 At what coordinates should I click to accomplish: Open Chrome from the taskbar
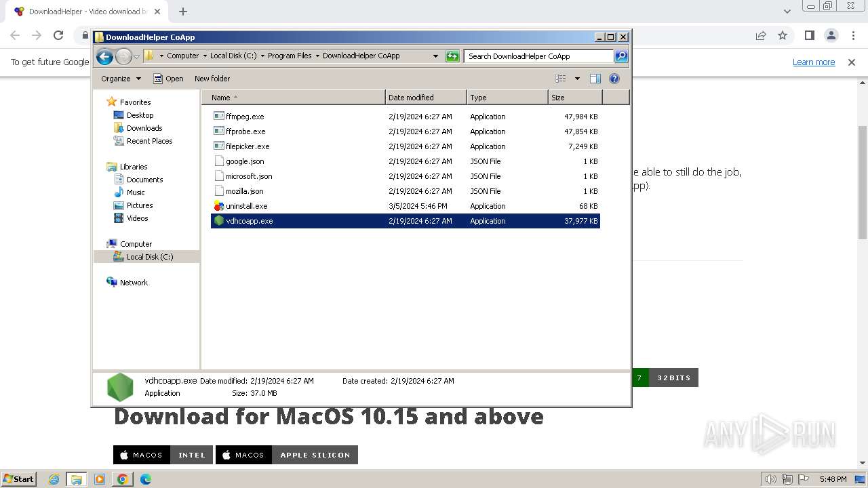tap(123, 479)
